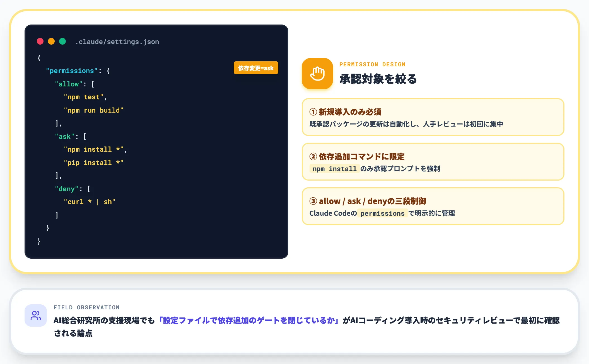Click the text で明示的に管理
Image resolution: width=589 pixels, height=364 pixels.
[x=432, y=213]
